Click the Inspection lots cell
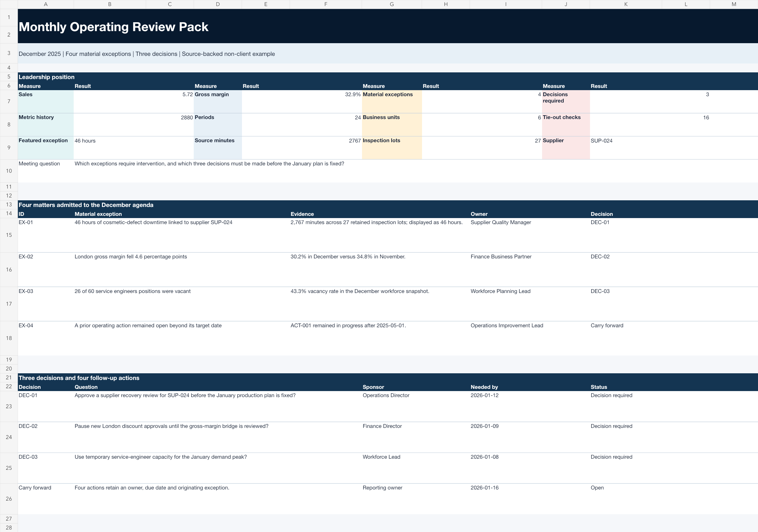Viewport: 758px width, 532px height. click(392, 148)
